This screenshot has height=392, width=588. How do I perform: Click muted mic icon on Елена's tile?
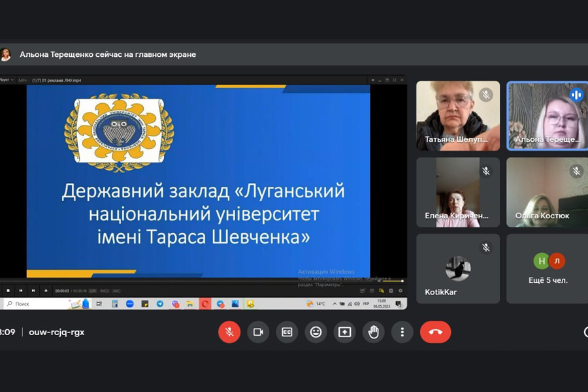(x=486, y=171)
